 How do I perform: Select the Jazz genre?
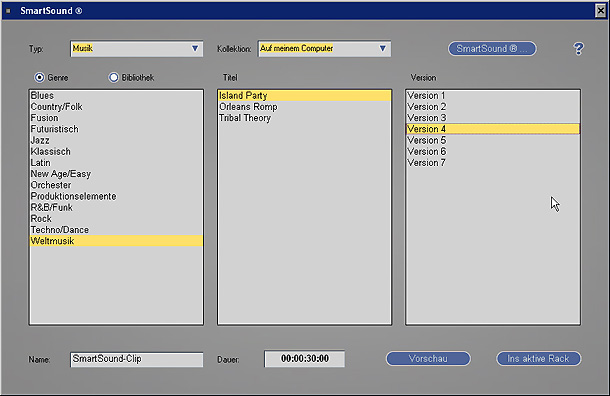116,140
